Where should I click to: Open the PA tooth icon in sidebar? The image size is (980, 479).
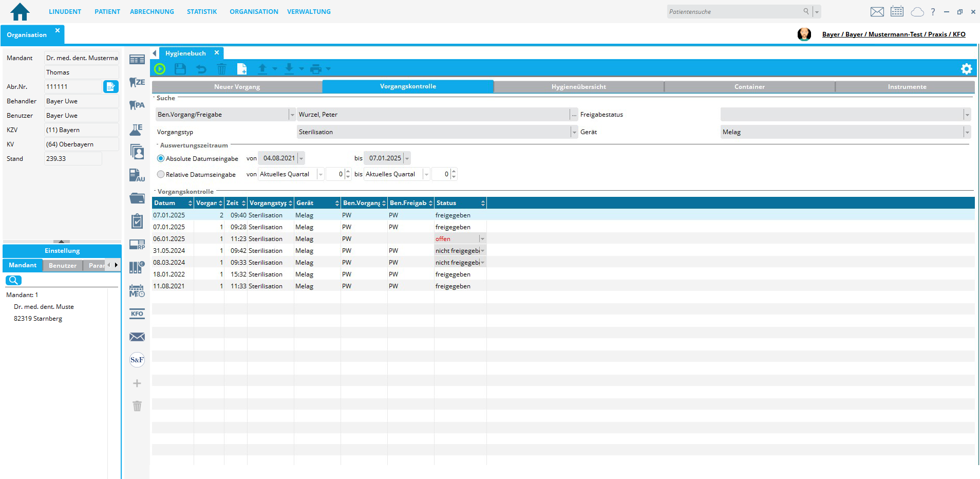tap(137, 105)
